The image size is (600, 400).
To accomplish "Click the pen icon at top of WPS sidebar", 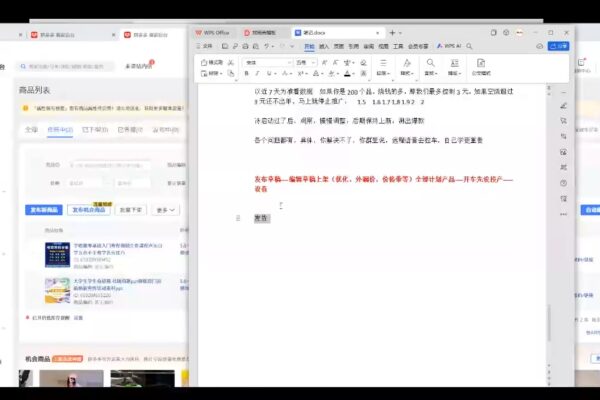I will tap(563, 106).
